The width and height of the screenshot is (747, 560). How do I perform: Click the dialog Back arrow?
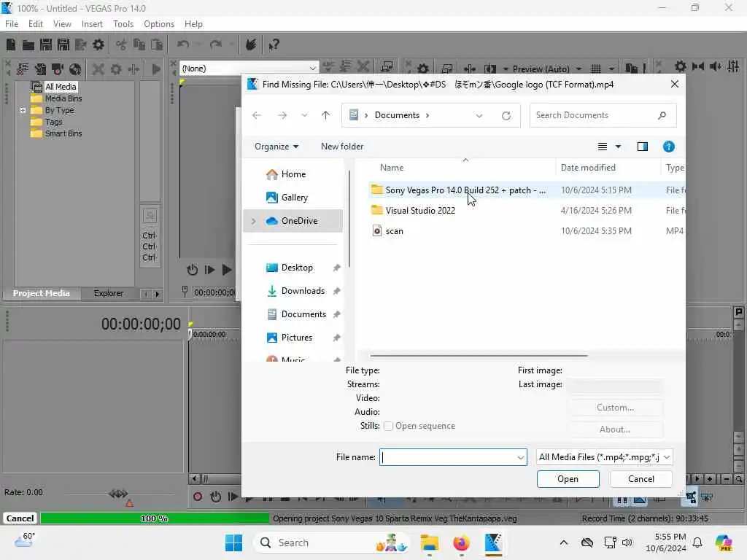click(x=256, y=115)
